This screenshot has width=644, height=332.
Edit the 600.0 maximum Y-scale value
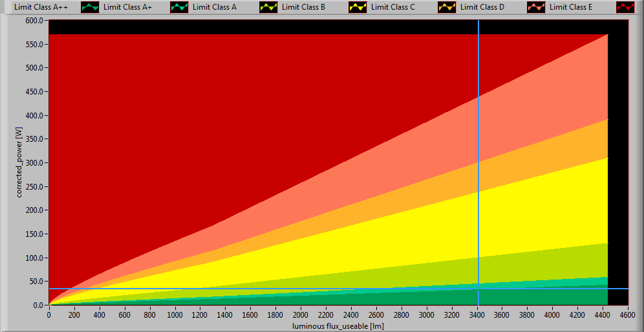click(34, 21)
